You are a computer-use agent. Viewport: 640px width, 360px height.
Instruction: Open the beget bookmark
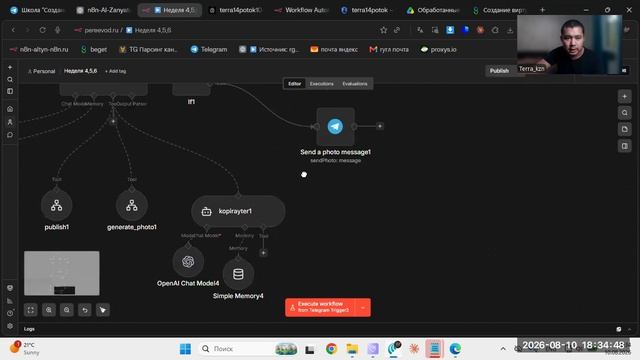click(x=93, y=49)
